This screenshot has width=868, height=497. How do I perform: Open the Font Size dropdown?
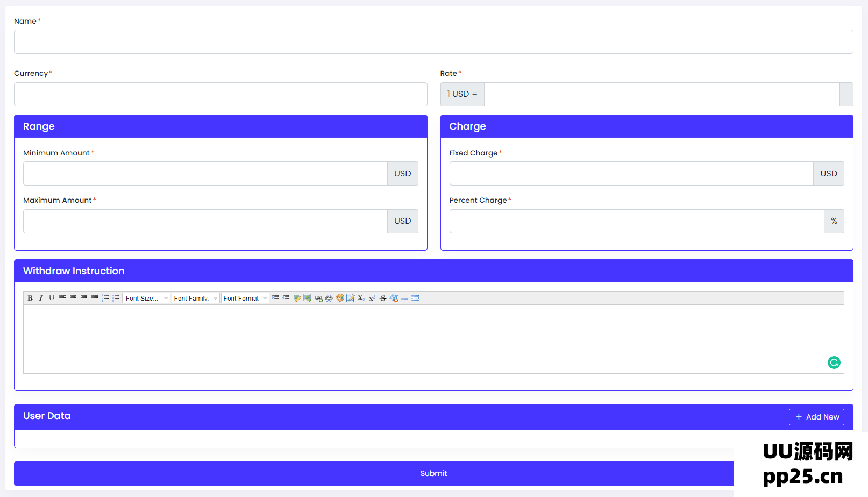(x=146, y=298)
